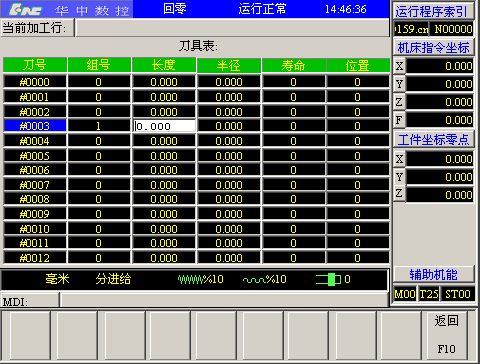This screenshot has height=364, width=480.
Task: Click the 运行程序索引 header button
Action: pyautogui.click(x=433, y=12)
